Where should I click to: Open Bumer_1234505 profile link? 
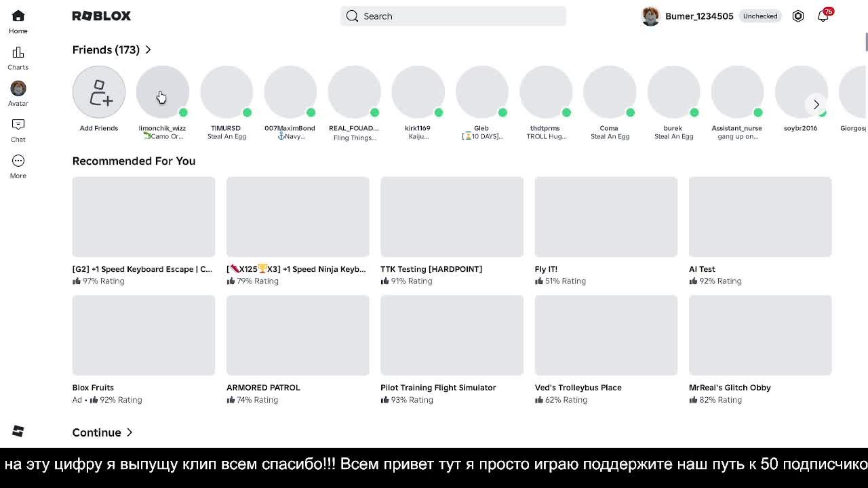coord(699,16)
